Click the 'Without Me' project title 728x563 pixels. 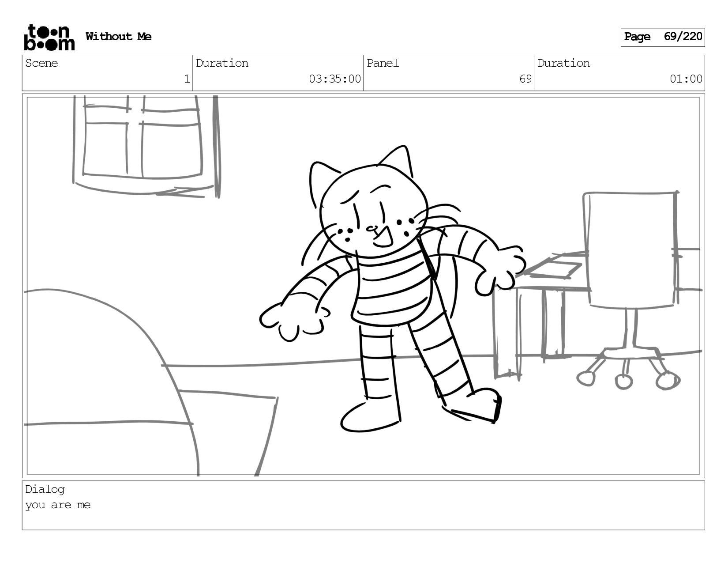118,37
